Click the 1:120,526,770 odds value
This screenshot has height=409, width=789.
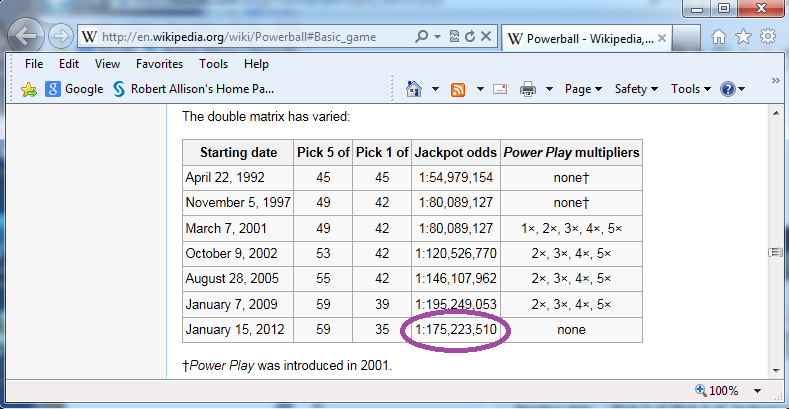pos(456,254)
